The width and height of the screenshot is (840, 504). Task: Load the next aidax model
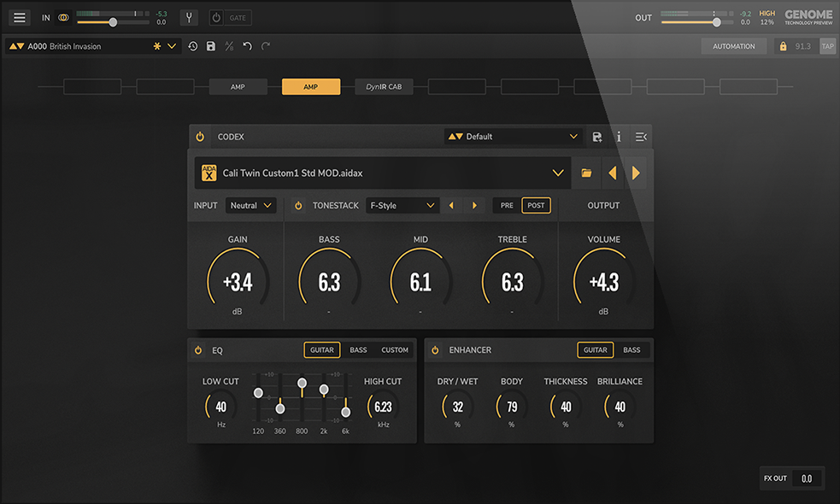click(636, 173)
